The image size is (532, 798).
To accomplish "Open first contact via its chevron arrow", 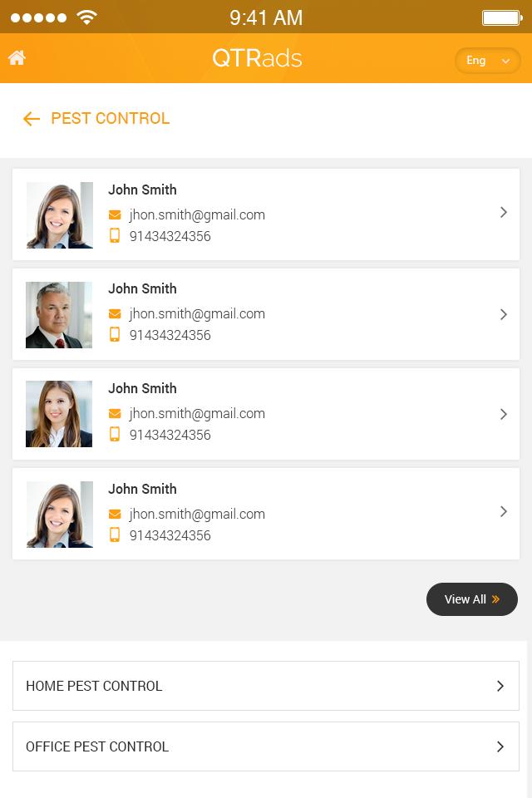I will pos(504,213).
